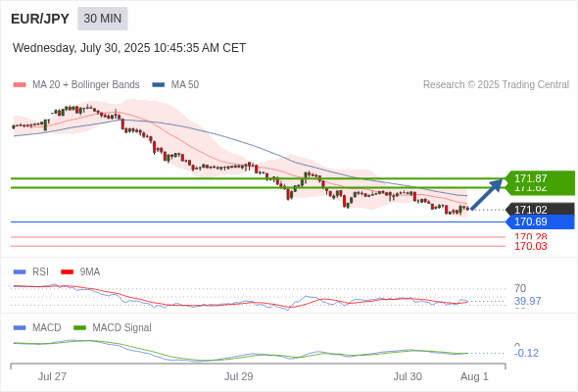Toggle the MA 20 + Bollinger Bands legend label

point(86,85)
